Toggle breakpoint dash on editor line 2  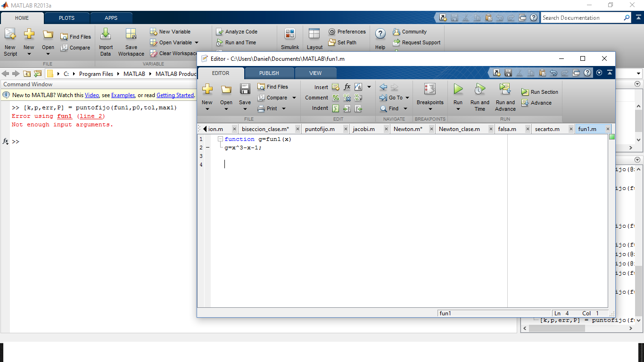(x=207, y=148)
